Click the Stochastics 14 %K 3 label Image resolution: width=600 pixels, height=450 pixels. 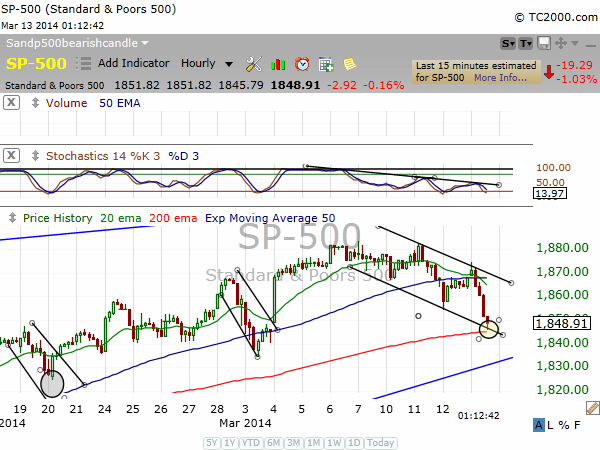coord(103,156)
